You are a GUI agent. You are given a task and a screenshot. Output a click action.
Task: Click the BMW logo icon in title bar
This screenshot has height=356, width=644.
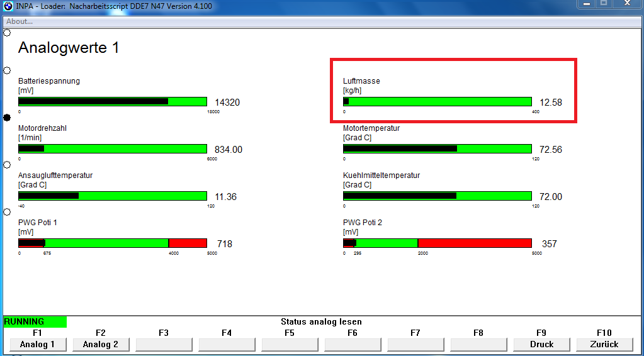click(x=8, y=6)
